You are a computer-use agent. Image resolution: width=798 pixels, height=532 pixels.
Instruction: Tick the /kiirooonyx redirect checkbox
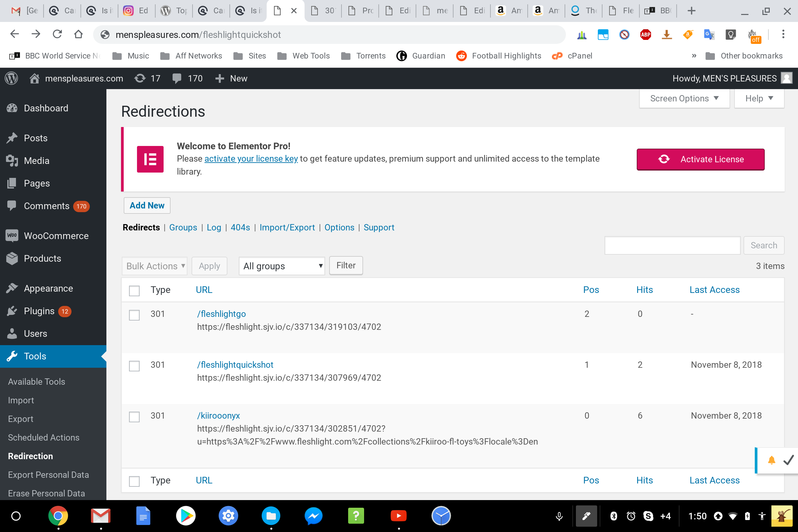[134, 417]
